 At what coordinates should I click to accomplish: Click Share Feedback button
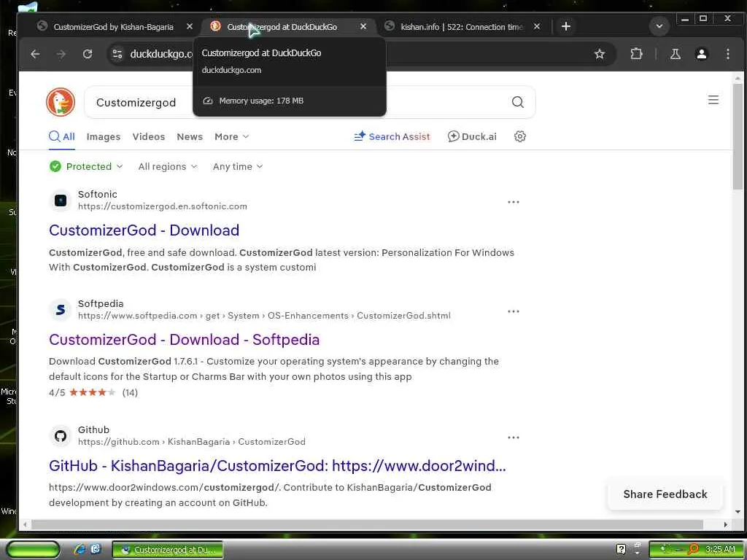coord(665,494)
